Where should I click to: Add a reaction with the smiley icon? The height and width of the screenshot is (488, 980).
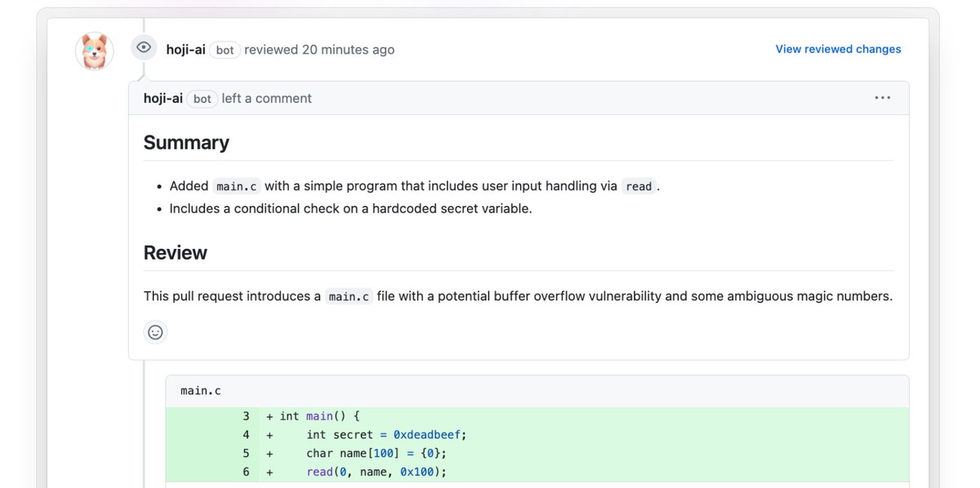coord(155,332)
